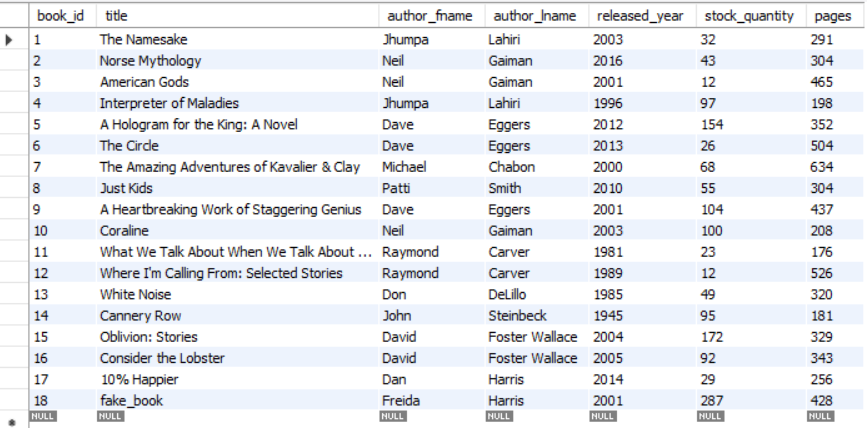Click the Freida first name cell
This screenshot has width=867, height=428.
(x=432, y=400)
